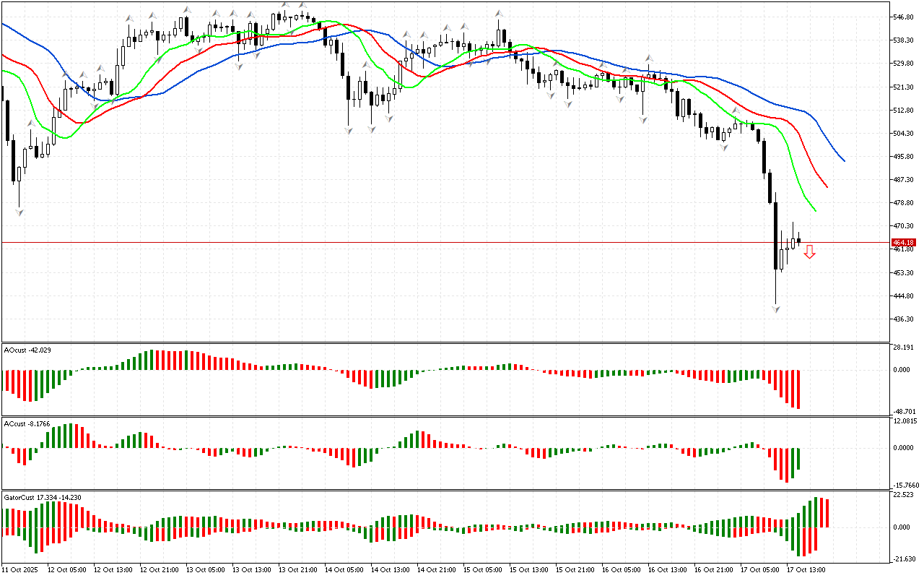This screenshot has width=924, height=578.
Task: Click the most recent candlestick on the chart
Action: [x=798, y=240]
